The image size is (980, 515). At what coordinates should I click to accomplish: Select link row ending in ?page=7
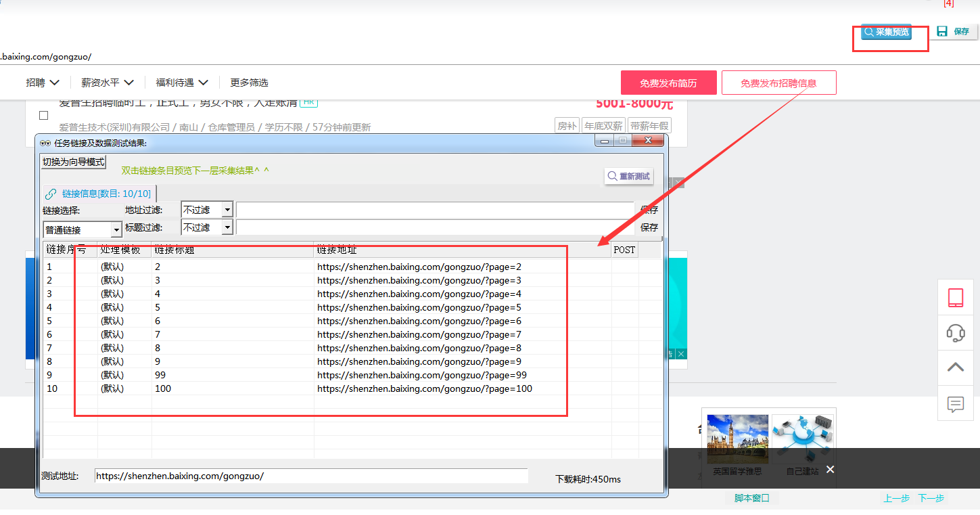(x=352, y=334)
